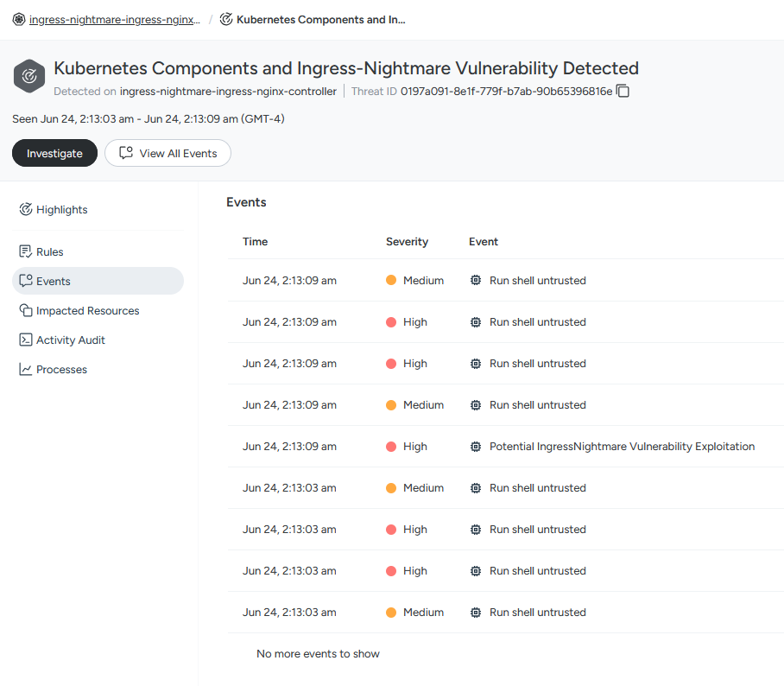This screenshot has width=784, height=686.
Task: Click the Highlights radar icon in the sidebar
Action: click(x=26, y=209)
